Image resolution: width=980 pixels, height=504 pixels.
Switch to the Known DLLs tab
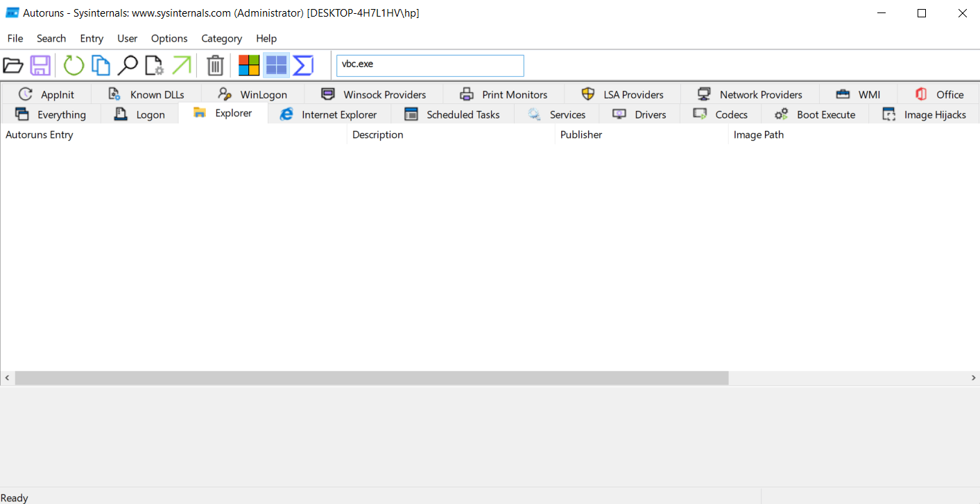[146, 94]
